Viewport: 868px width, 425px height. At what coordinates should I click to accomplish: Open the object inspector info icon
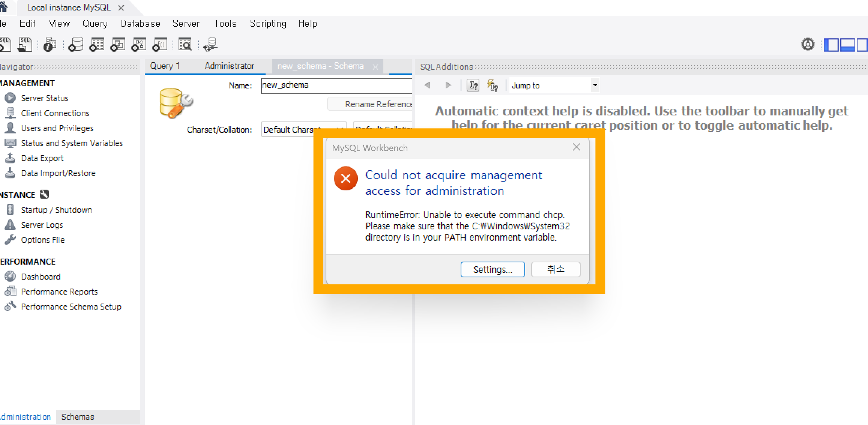tap(50, 45)
